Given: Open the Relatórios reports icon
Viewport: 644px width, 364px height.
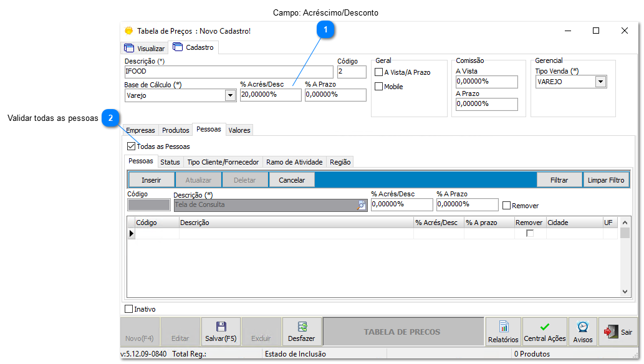Looking at the screenshot, I should [x=502, y=327].
